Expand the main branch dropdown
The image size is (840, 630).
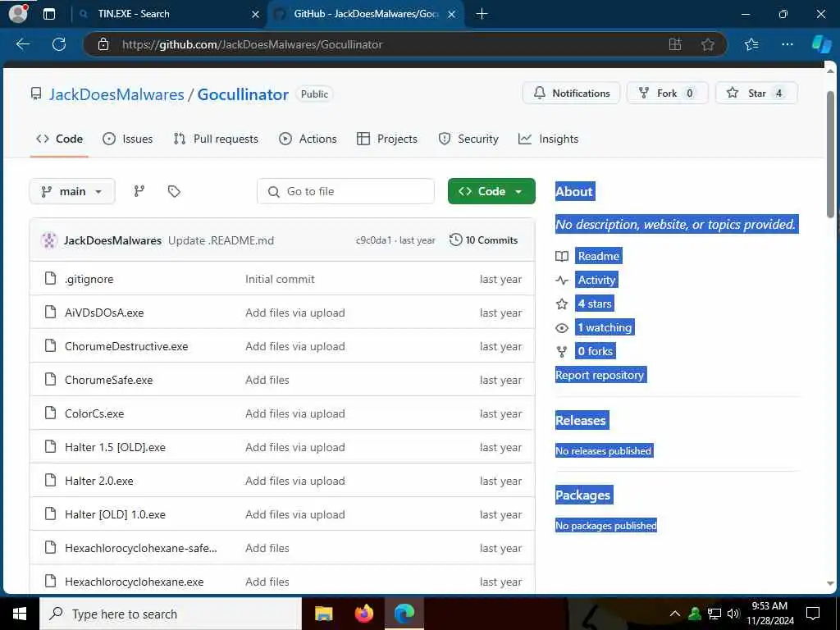coord(72,191)
